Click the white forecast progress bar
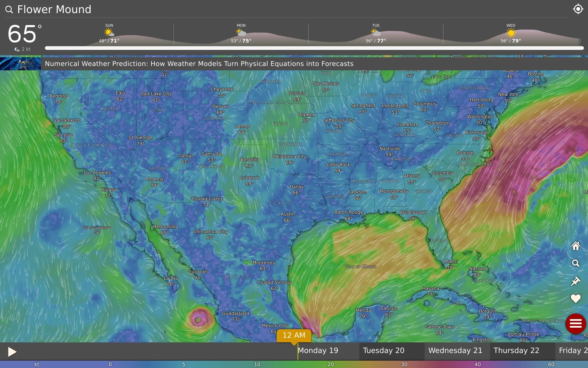The image size is (588, 368). (314, 48)
